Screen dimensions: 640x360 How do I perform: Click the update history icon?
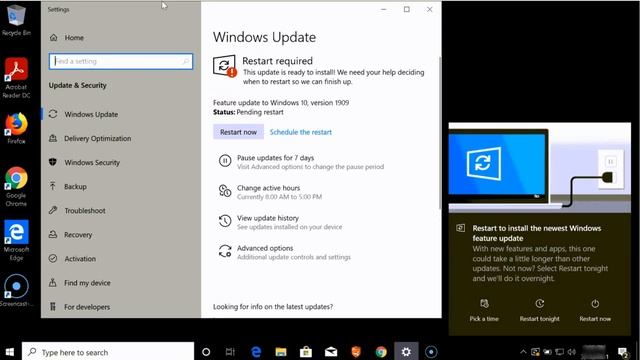pyautogui.click(x=225, y=221)
